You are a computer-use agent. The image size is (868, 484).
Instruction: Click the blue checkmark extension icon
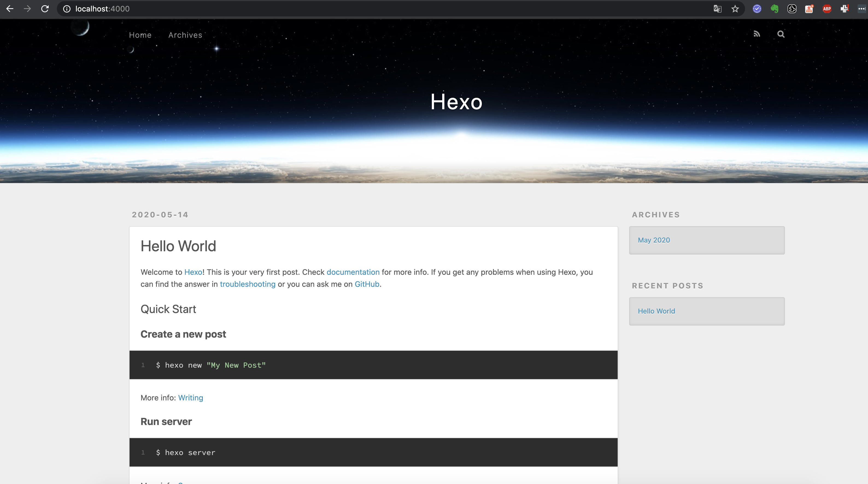[757, 9]
